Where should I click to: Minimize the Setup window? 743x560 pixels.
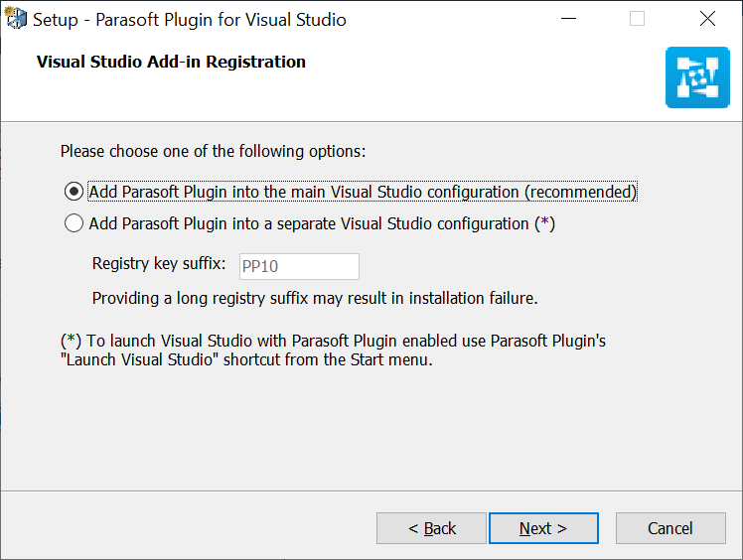point(568,19)
